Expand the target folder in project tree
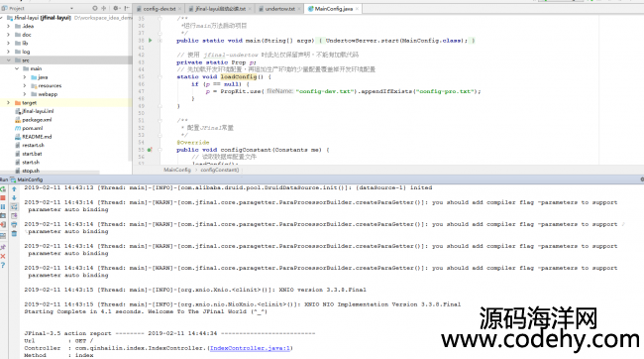Viewport: 644px width, 359px height. [8, 103]
